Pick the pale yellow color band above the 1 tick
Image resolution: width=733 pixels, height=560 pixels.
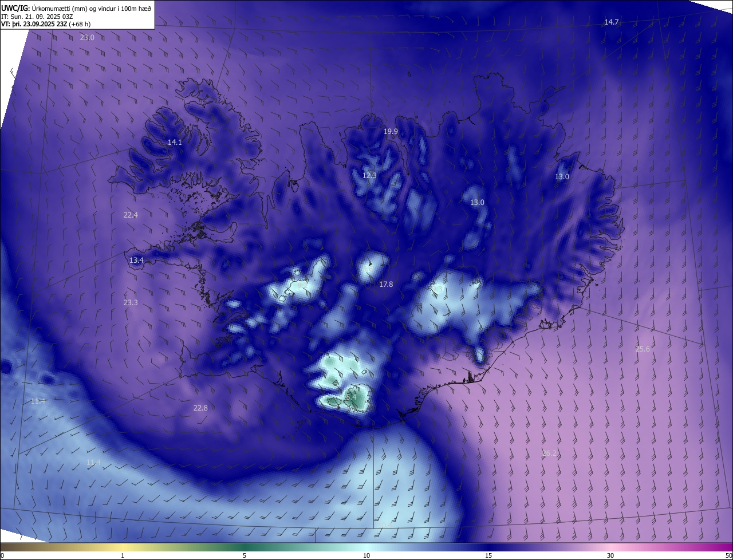pos(123,547)
